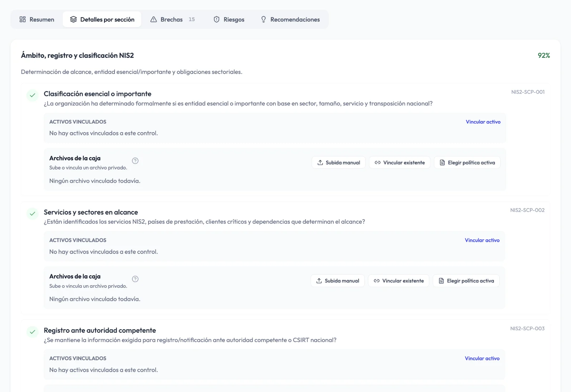Viewport: 571px width, 392px height.
Task: Go to the Riesgos tab
Action: [229, 19]
